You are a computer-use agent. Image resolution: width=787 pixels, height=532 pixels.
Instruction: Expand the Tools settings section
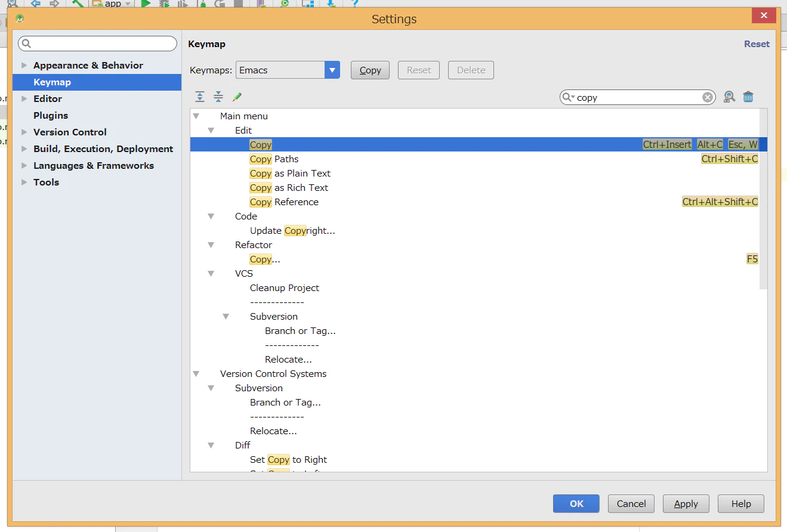click(x=24, y=182)
